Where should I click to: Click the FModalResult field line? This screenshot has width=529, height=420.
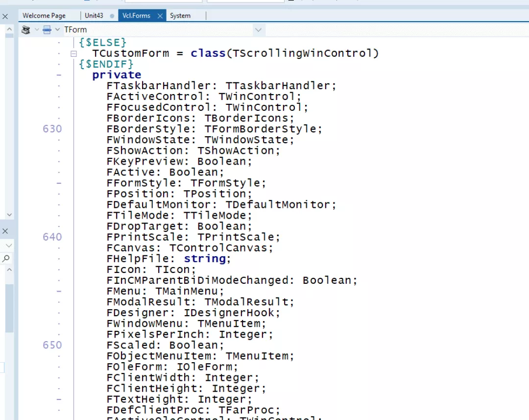pyautogui.click(x=200, y=302)
